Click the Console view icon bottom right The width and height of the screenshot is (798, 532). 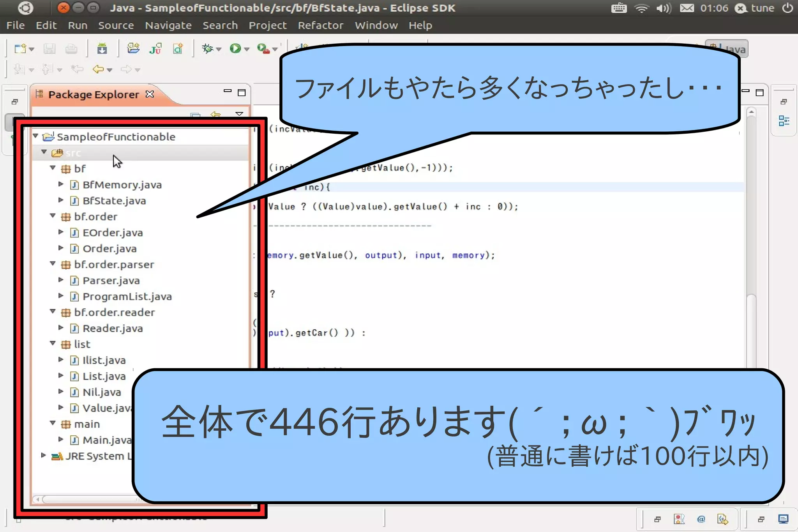coord(783,519)
